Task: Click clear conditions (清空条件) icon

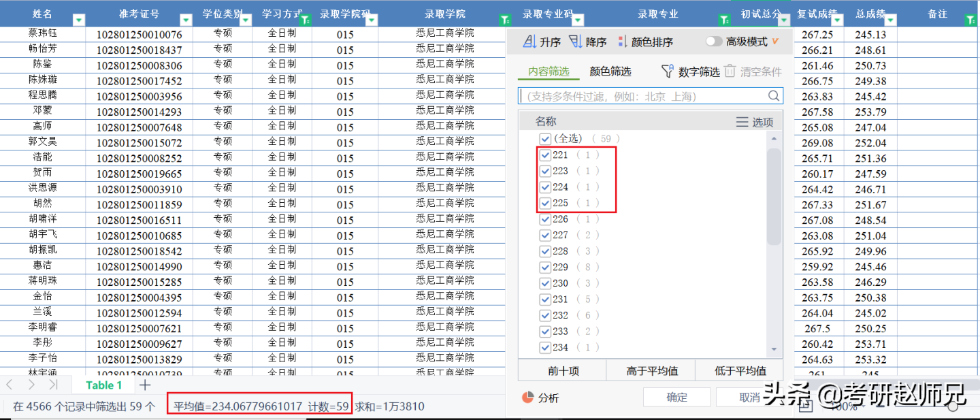Action: pos(730,69)
